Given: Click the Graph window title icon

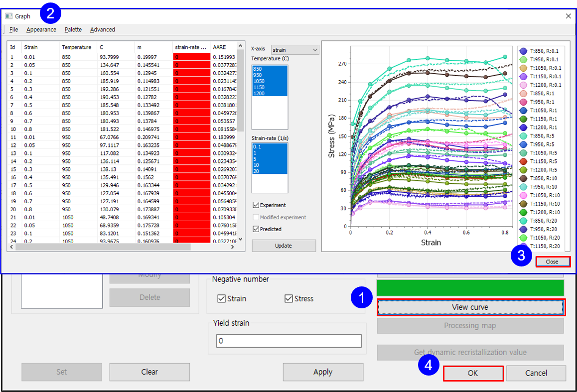Looking at the screenshot, I should pos(9,16).
